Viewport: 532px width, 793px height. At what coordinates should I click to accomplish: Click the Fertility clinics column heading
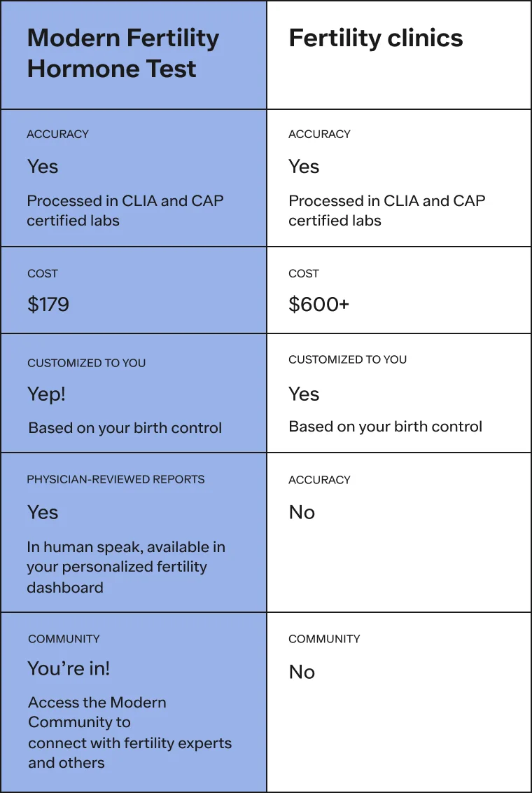coord(376,39)
